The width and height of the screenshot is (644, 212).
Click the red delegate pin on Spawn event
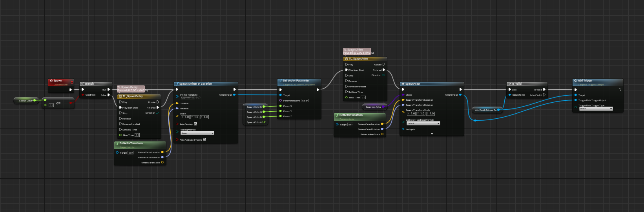click(72, 82)
